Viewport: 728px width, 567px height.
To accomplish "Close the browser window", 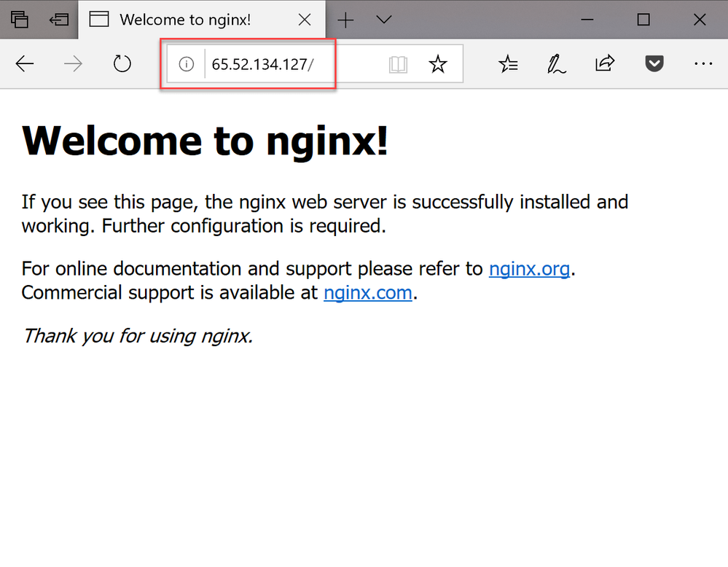I will [700, 20].
